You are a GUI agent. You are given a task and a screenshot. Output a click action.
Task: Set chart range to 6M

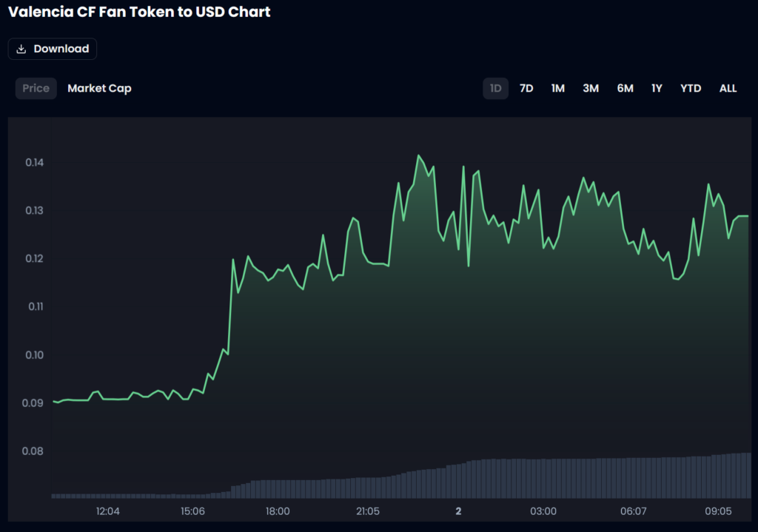(x=625, y=88)
